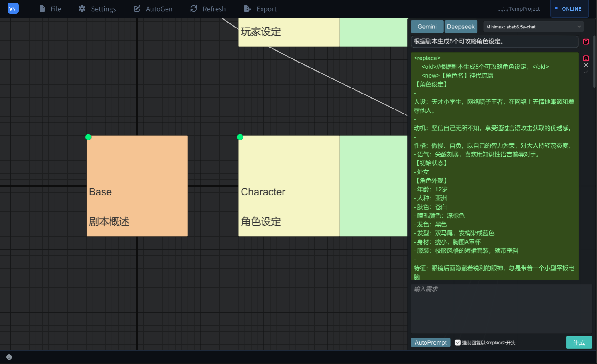This screenshot has height=364, width=597.
Task: Click the 输入需求 requirements text box
Action: click(501, 308)
